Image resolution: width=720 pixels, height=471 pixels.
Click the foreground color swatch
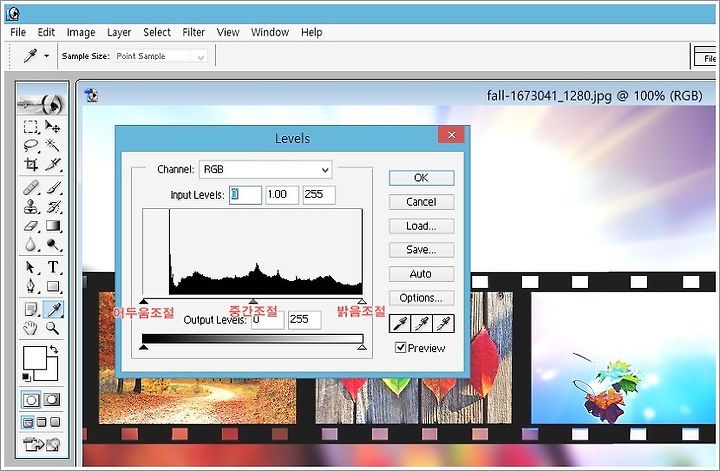(x=35, y=358)
